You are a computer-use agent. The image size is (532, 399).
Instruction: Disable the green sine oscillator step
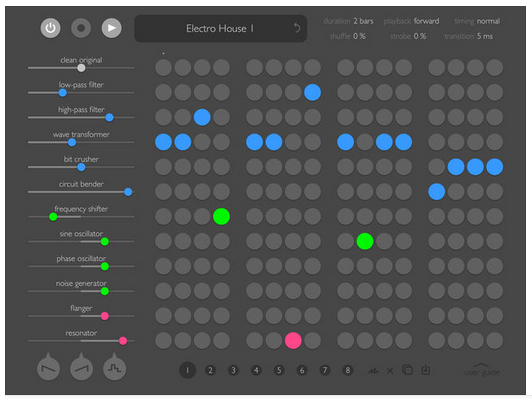(x=365, y=241)
